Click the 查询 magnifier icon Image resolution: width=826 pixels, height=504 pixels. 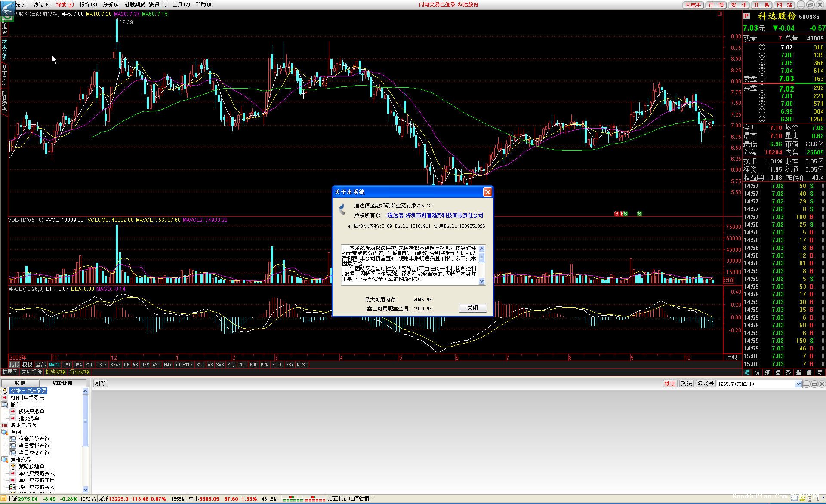click(5, 432)
